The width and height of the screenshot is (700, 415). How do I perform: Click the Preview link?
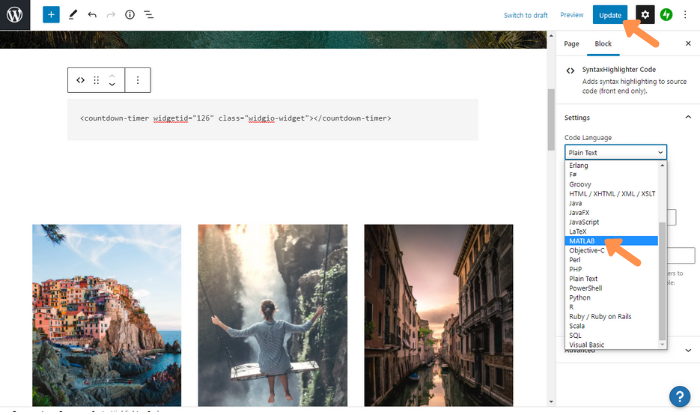571,15
